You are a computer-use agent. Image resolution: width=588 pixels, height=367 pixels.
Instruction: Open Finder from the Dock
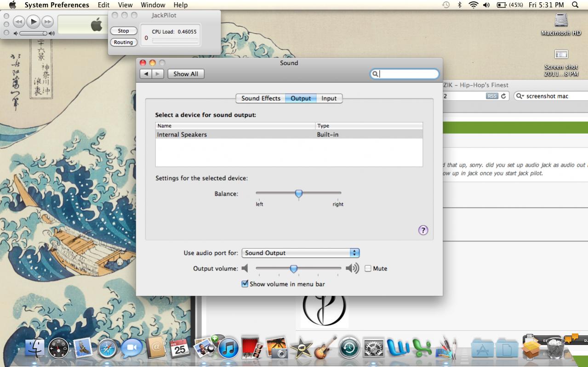[x=34, y=349]
